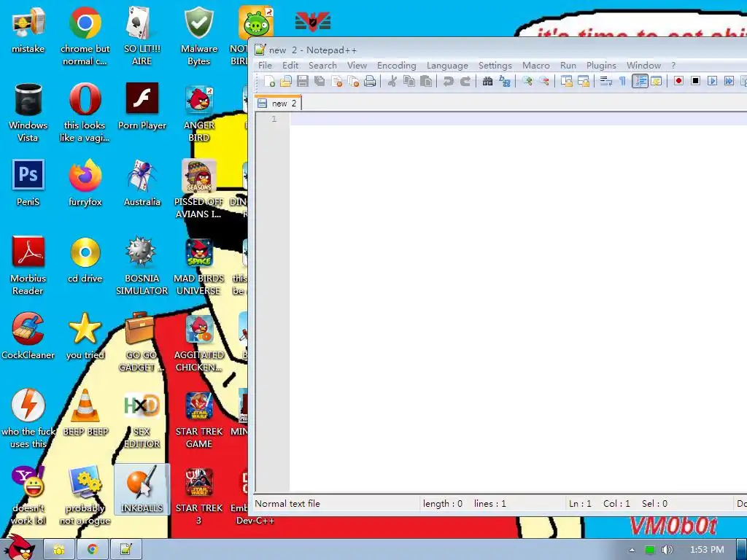Image resolution: width=747 pixels, height=560 pixels.
Task: Click the Cut scissors toolbar icon
Action: coord(392,82)
